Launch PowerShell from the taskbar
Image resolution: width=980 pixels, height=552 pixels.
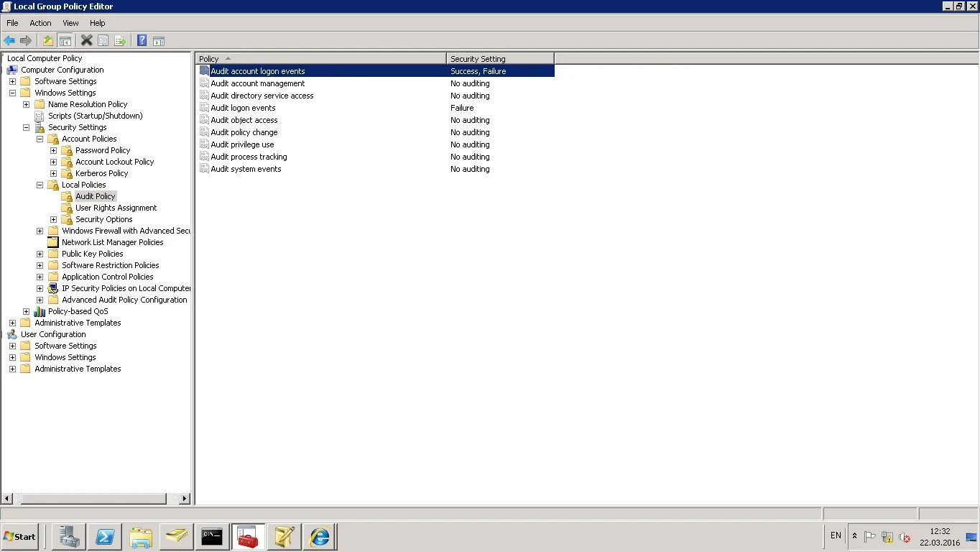[x=106, y=537]
